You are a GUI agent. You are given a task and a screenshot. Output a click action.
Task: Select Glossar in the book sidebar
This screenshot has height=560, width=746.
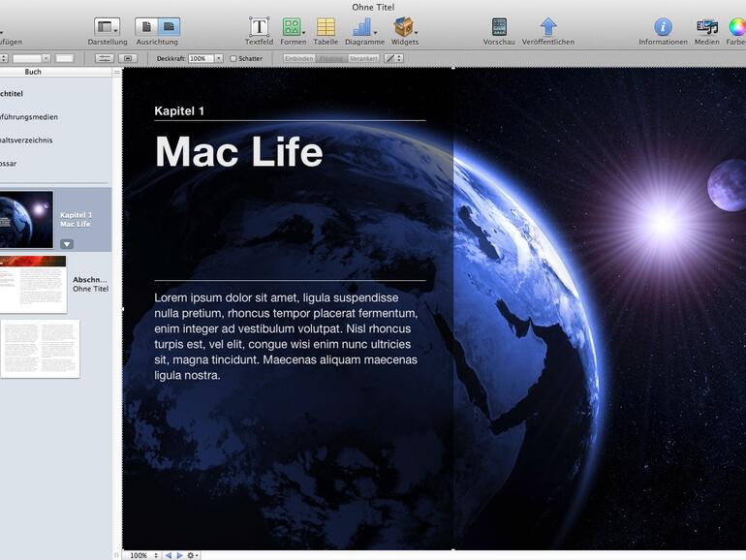tap(8, 164)
